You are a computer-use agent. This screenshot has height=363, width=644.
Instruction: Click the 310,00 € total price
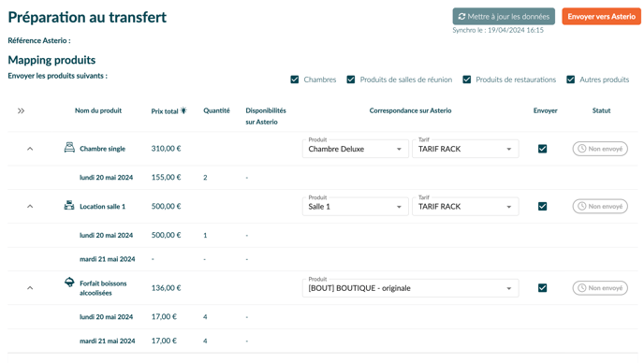click(166, 149)
